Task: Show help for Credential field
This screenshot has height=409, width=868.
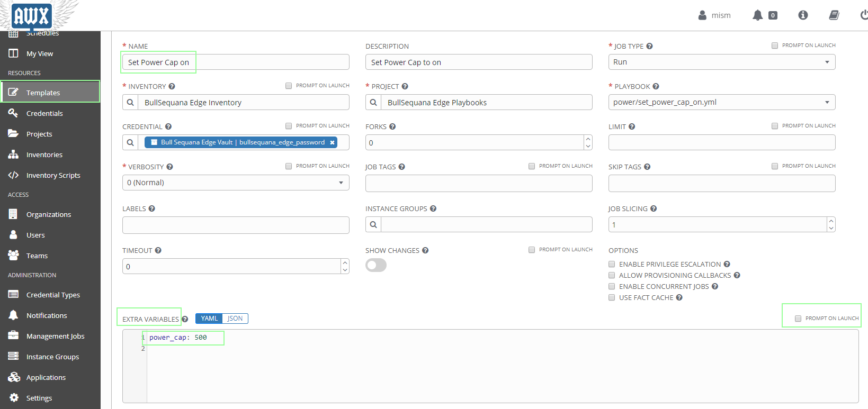Action: click(168, 126)
